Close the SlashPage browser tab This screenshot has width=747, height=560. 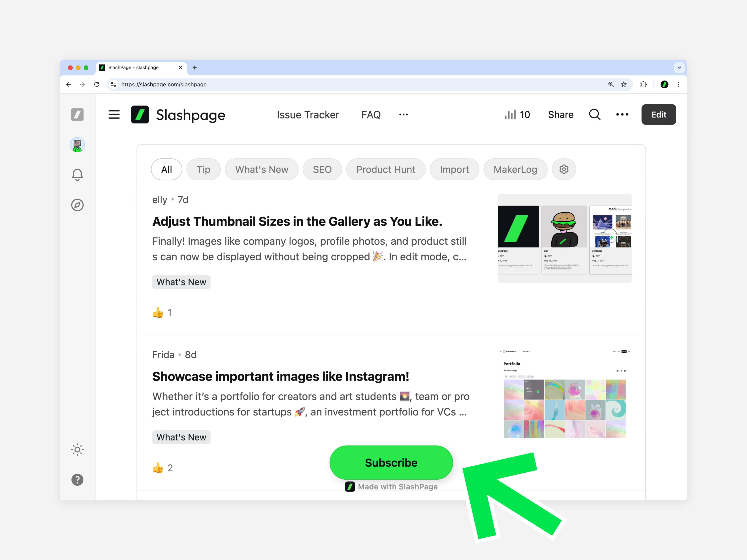(x=180, y=67)
